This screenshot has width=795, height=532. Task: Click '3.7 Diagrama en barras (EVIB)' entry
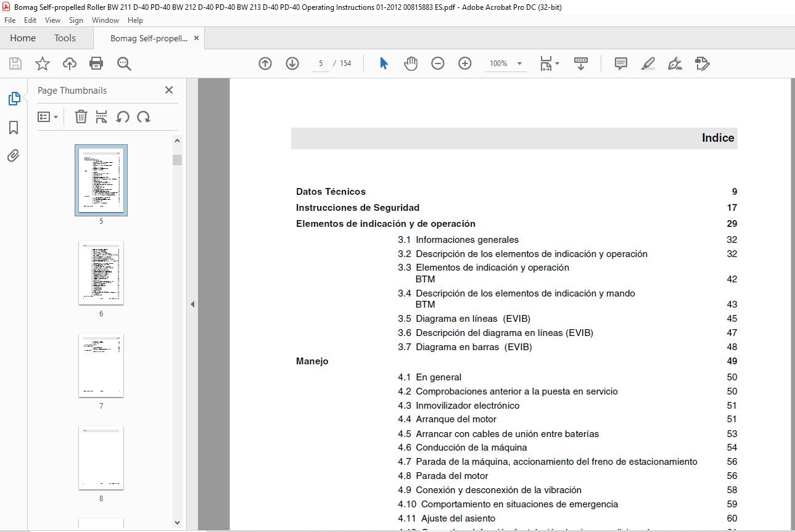point(465,347)
